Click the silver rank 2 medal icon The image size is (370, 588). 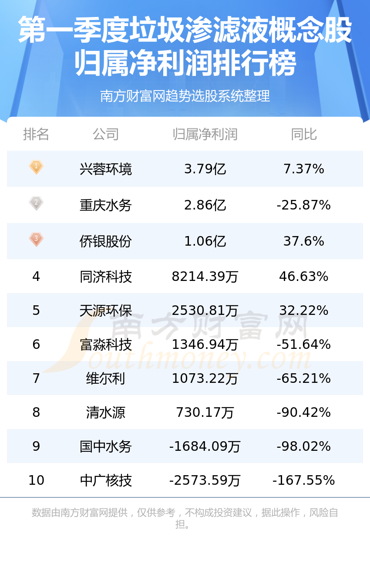tap(36, 203)
